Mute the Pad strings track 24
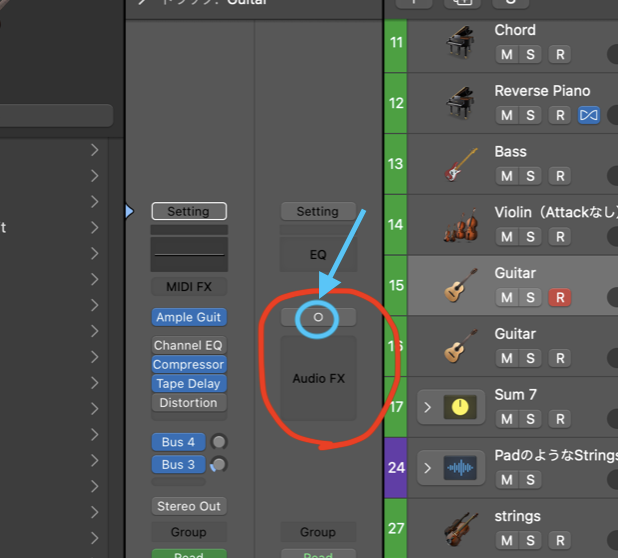The image size is (618, 558). (x=507, y=480)
